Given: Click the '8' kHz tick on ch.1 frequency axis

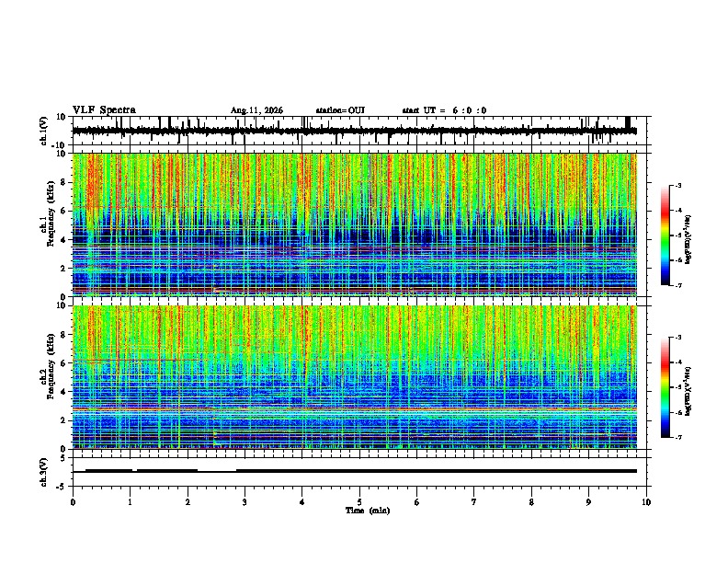Looking at the screenshot, I should [x=65, y=182].
